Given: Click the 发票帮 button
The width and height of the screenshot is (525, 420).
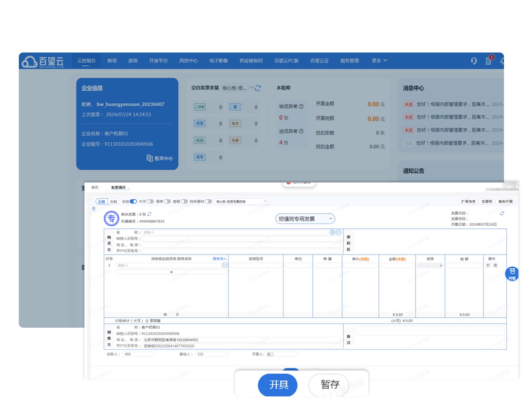Looking at the screenshot, I should 487,201.
